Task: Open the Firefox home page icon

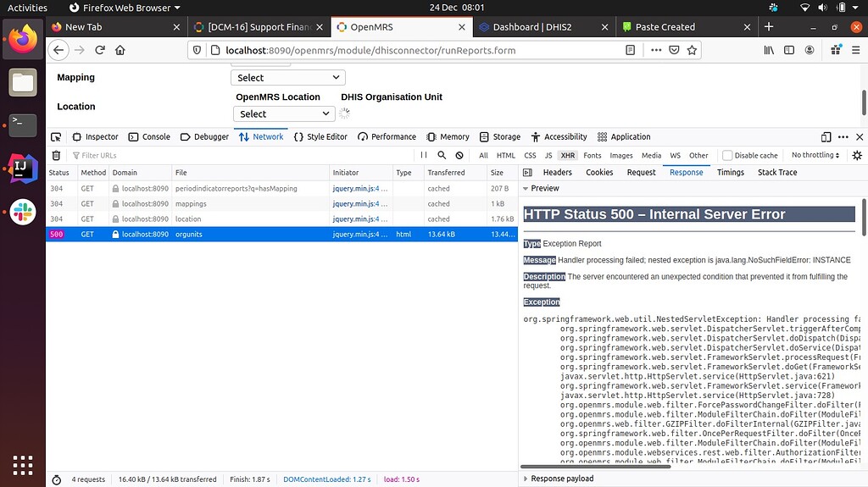Action: pyautogui.click(x=120, y=50)
